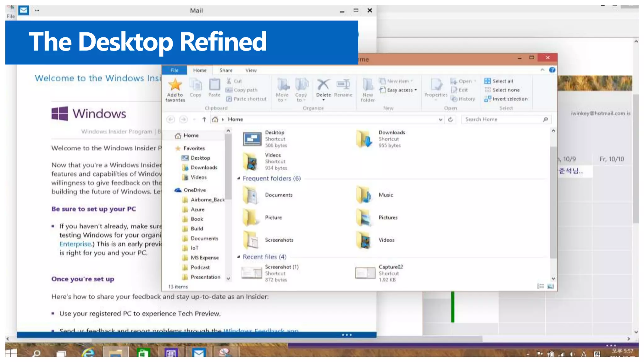
Task: Click the Add to favorites star icon
Action: pos(175,85)
